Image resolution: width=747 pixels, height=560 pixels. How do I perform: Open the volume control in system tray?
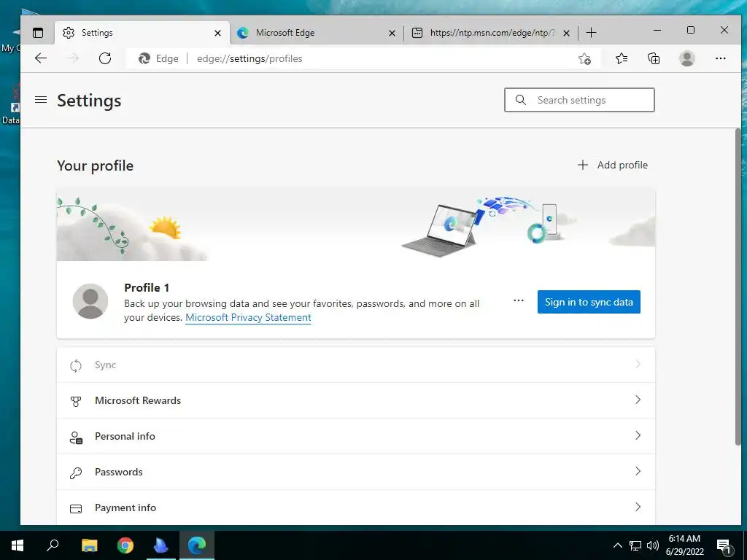[653, 545]
